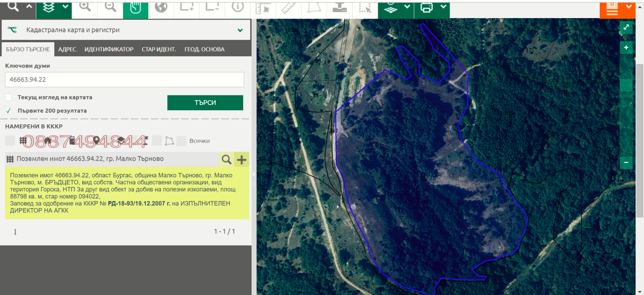Viewport: 644px width, 295px height.
Task: Switch to the АДРЕС tab
Action: [67, 50]
